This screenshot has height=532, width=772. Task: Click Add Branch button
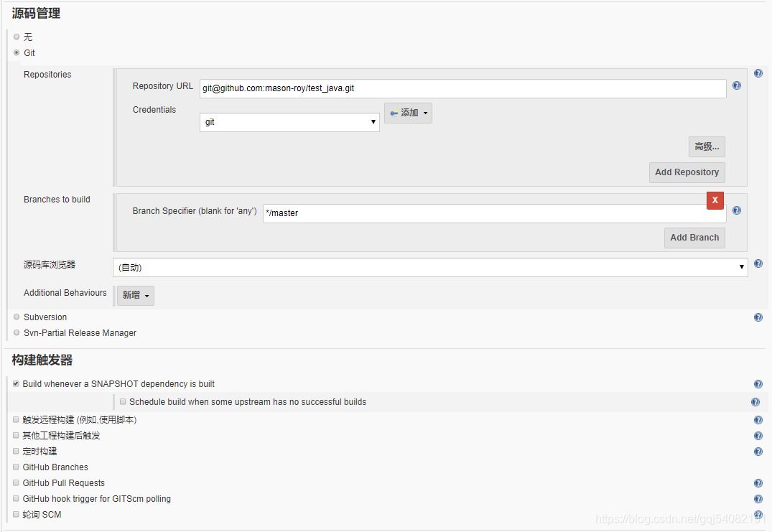click(x=694, y=238)
